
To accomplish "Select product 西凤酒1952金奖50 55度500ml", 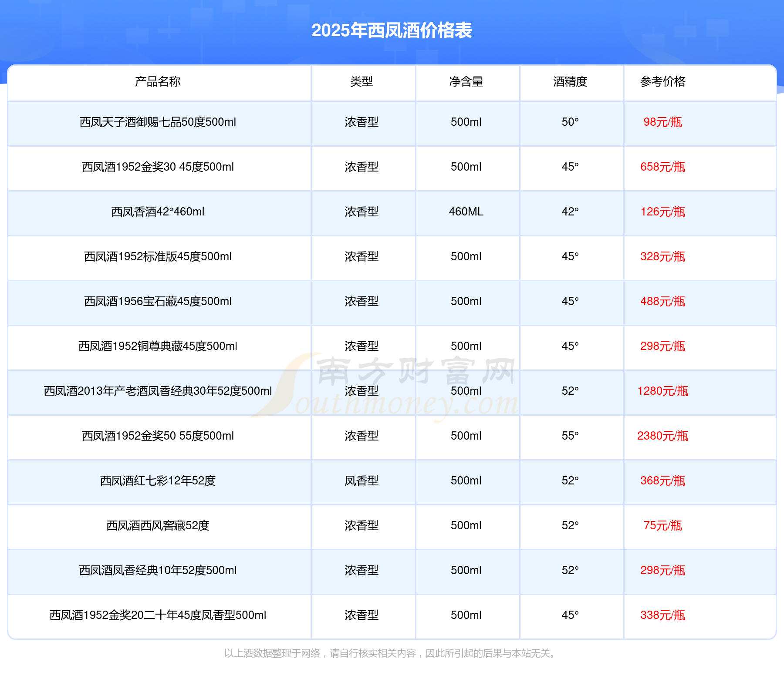I will point(158,436).
